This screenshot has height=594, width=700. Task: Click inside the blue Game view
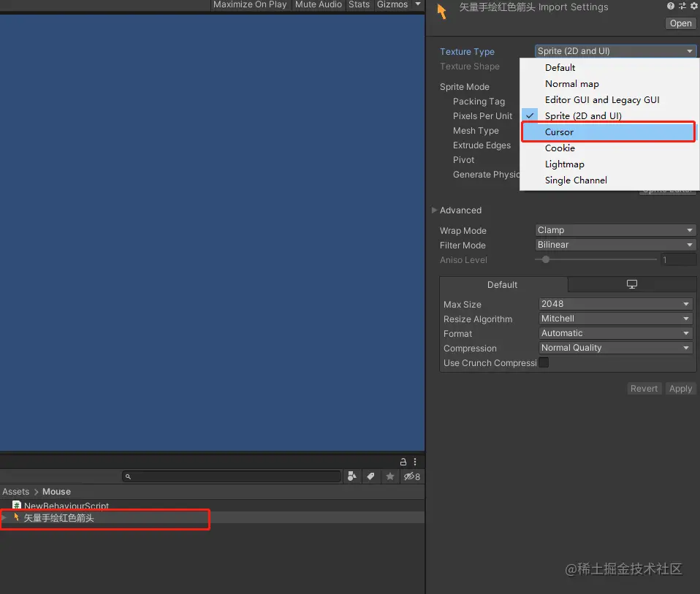point(212,232)
